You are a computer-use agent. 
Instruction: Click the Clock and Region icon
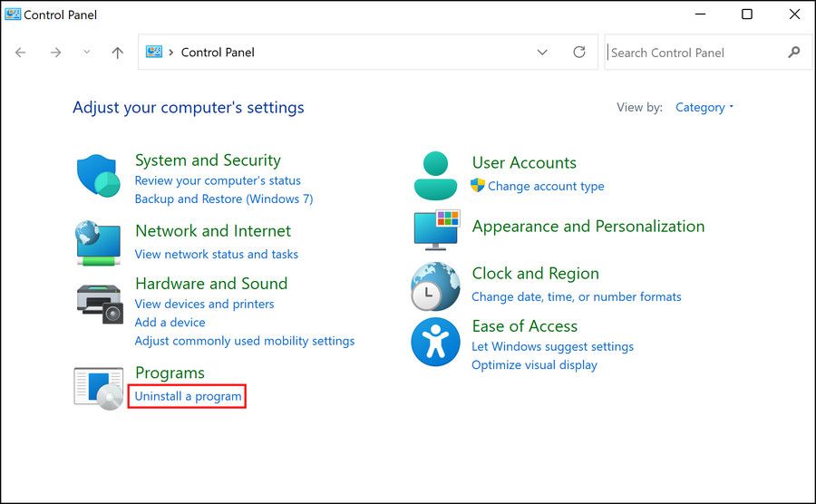tap(435, 286)
